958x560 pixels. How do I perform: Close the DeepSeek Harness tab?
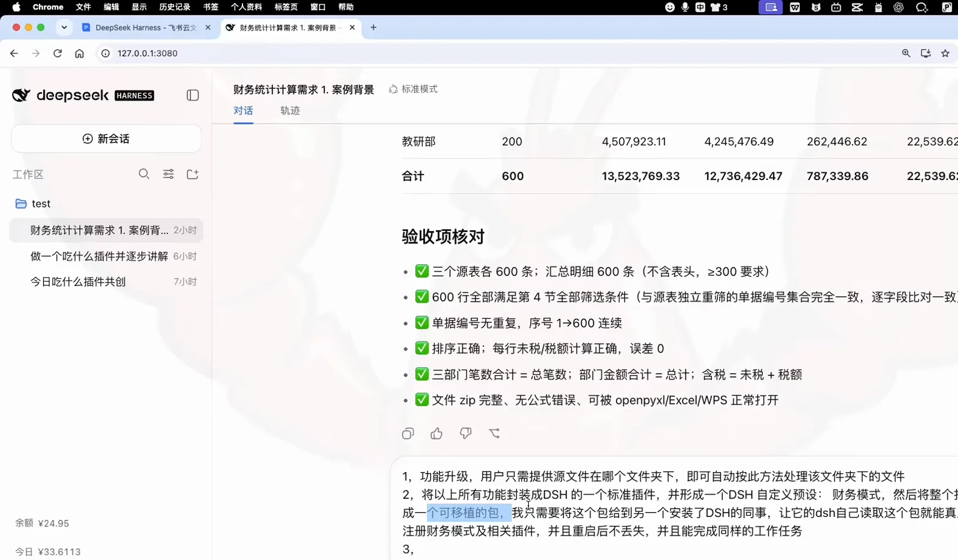(x=208, y=28)
